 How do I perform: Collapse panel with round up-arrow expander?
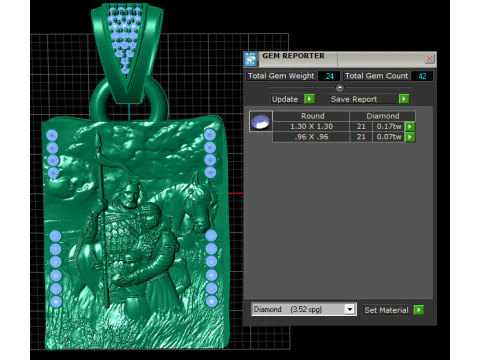pos(340,88)
